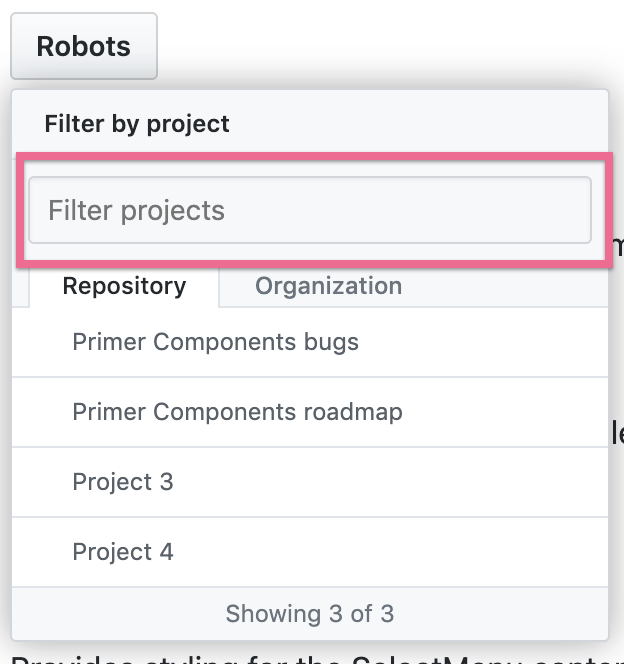Pick the roadmap project entry
Viewport: 624px width, 664px height.
[237, 412]
